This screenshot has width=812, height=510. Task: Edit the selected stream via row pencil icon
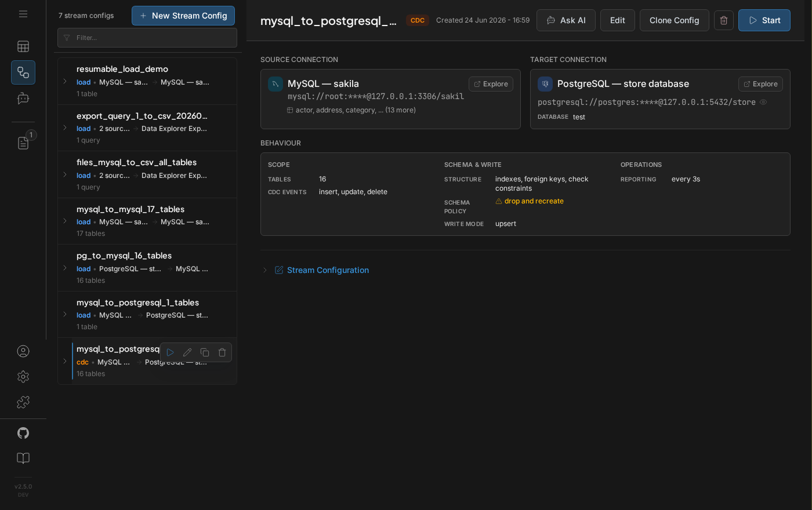[187, 352]
